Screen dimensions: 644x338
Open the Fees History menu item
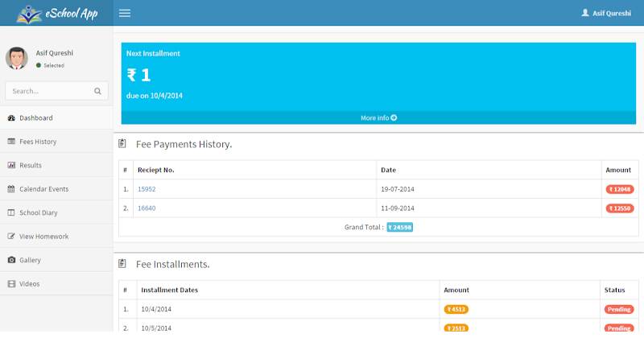[38, 142]
